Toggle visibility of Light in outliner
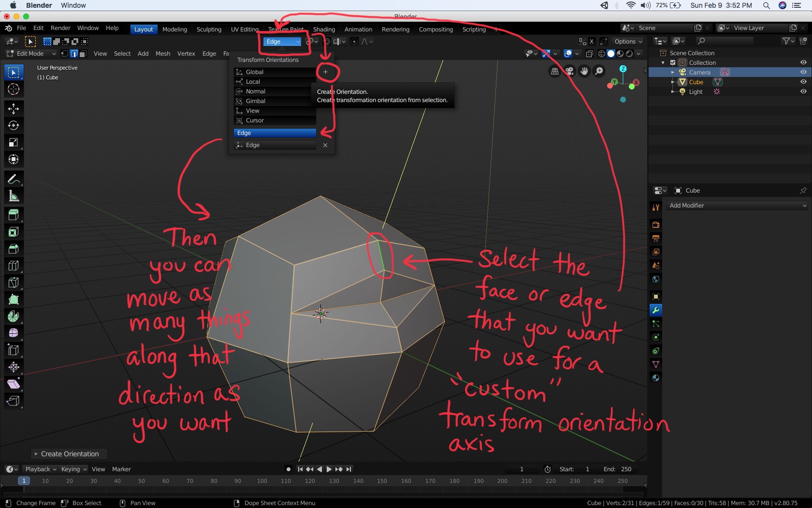The height and width of the screenshot is (508, 812). 803,91
